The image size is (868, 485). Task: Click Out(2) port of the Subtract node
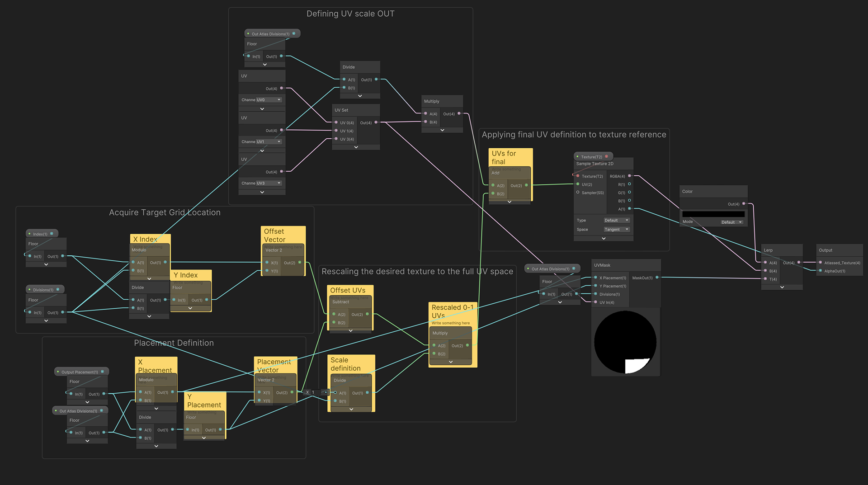coord(367,314)
